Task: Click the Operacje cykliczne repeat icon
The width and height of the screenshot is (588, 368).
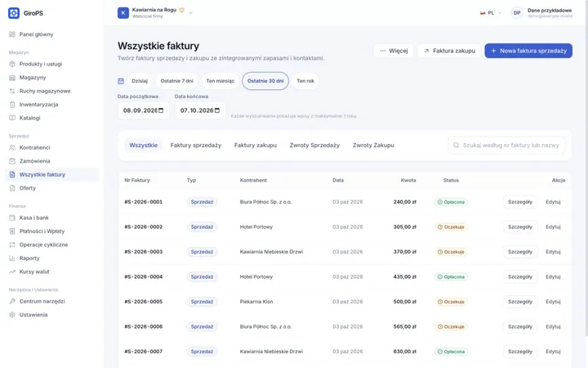Action: click(x=12, y=245)
